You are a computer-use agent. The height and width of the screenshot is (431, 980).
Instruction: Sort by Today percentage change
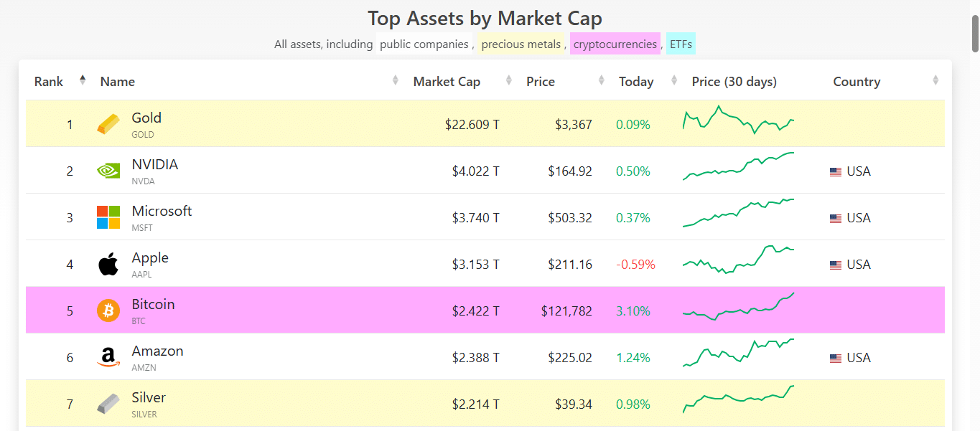(x=636, y=82)
